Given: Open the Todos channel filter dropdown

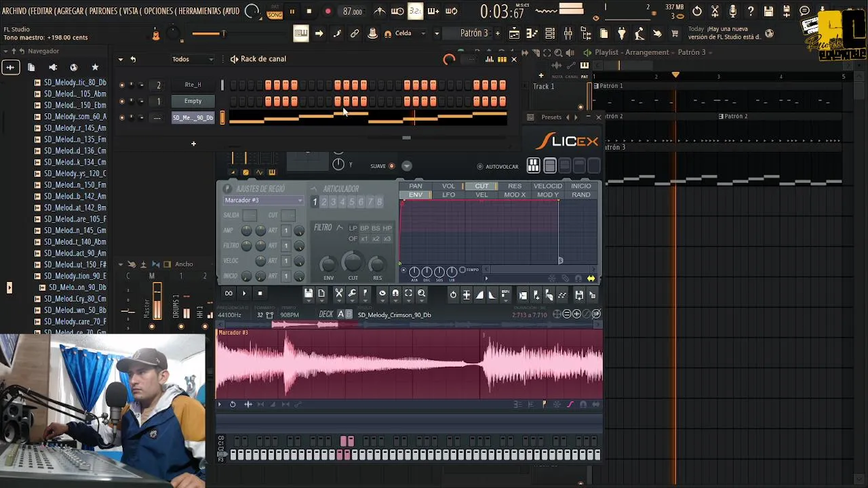Looking at the screenshot, I should pyautogui.click(x=193, y=59).
